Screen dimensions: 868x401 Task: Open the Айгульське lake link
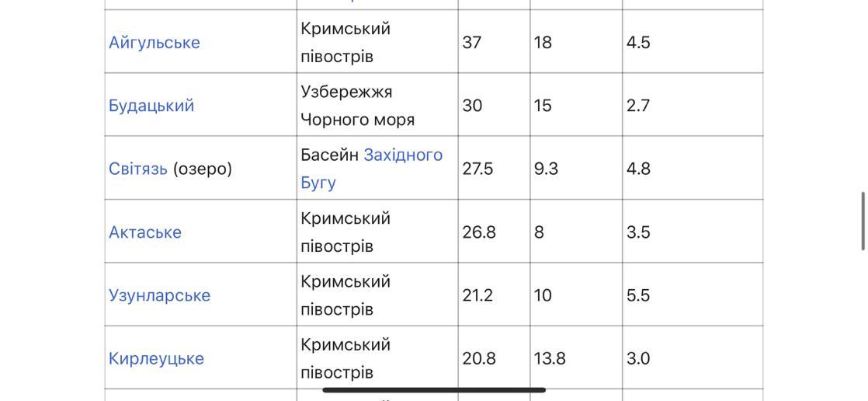(x=154, y=43)
